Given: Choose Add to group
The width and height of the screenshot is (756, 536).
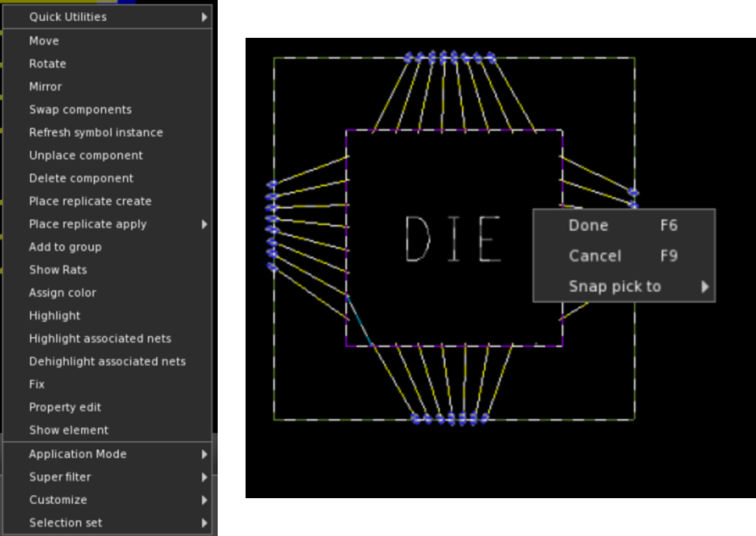Looking at the screenshot, I should [x=65, y=247].
